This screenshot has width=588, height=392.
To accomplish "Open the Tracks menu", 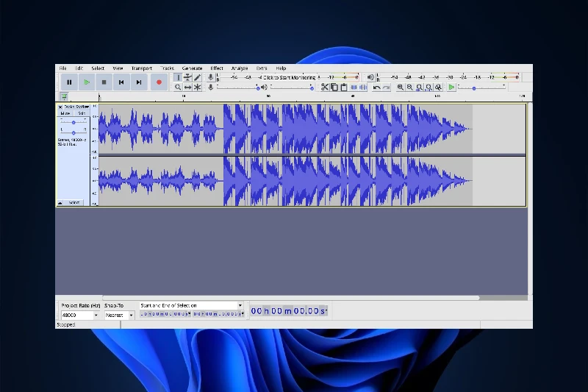I will point(168,68).
